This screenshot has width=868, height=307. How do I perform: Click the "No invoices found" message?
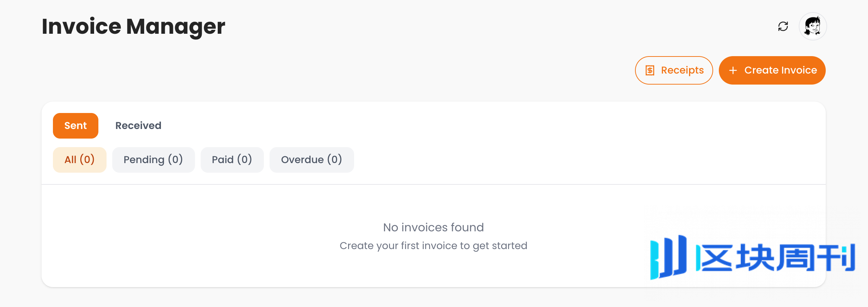click(433, 227)
